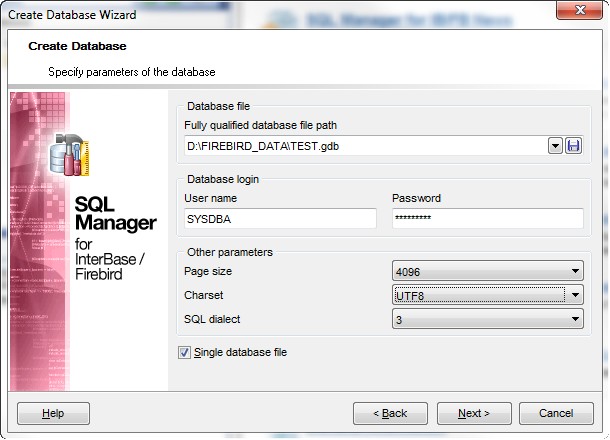The width and height of the screenshot is (610, 440).
Task: Go to the previous step with Back
Action: click(390, 413)
